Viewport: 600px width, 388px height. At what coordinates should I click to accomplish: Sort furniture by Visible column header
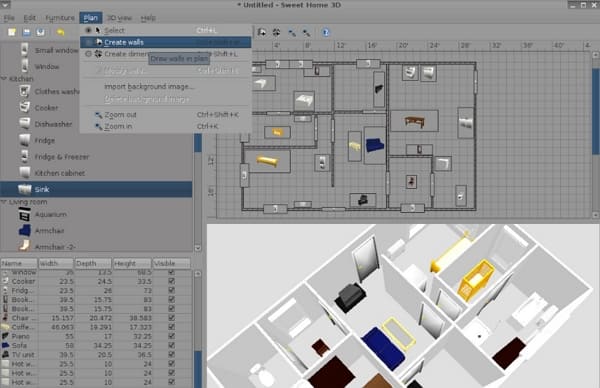pyautogui.click(x=171, y=263)
